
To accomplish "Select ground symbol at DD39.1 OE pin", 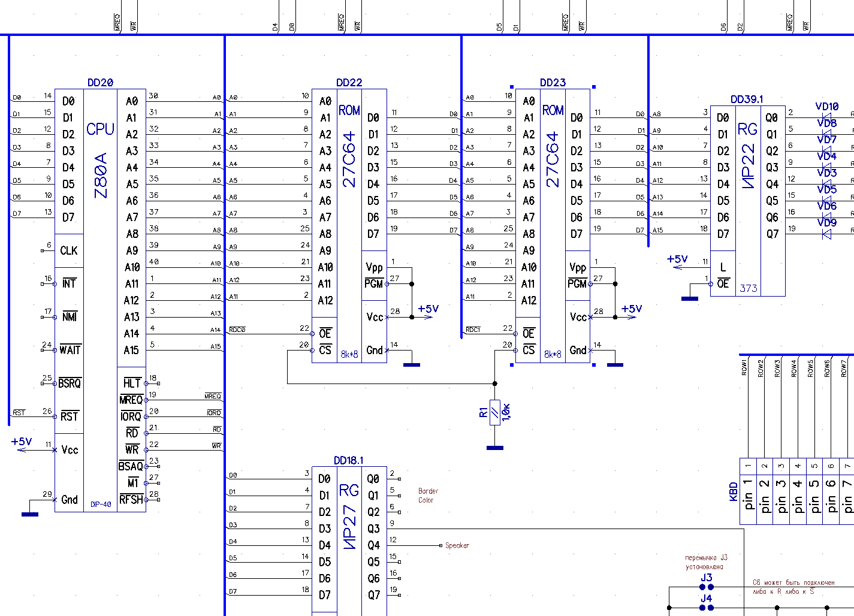I will [690, 298].
